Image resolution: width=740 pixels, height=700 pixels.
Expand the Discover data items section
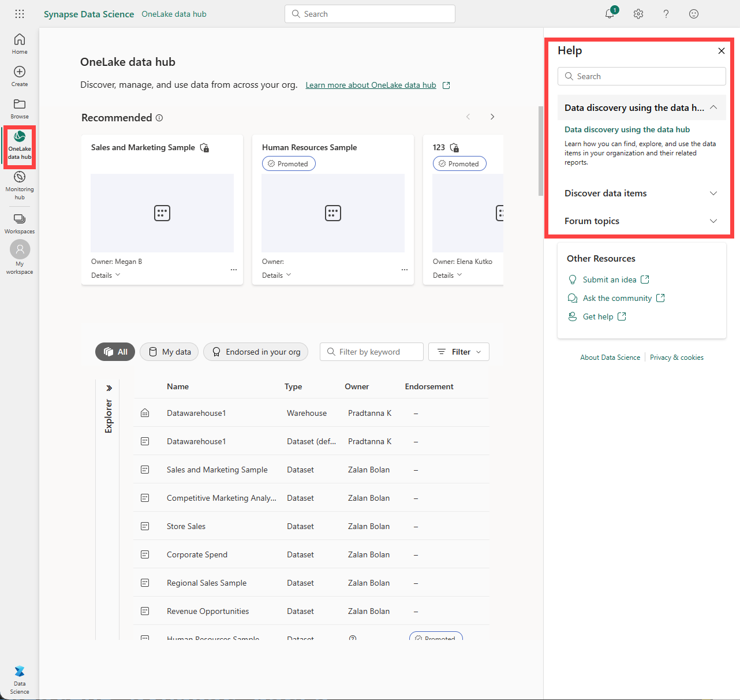[641, 193]
